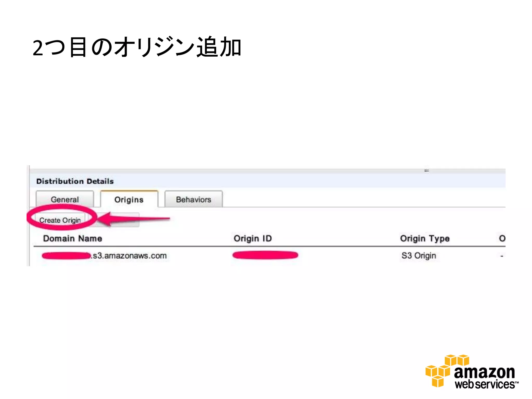Screen dimensions: 532x399
Task: Click the Origin Type column header
Action: coord(425,238)
